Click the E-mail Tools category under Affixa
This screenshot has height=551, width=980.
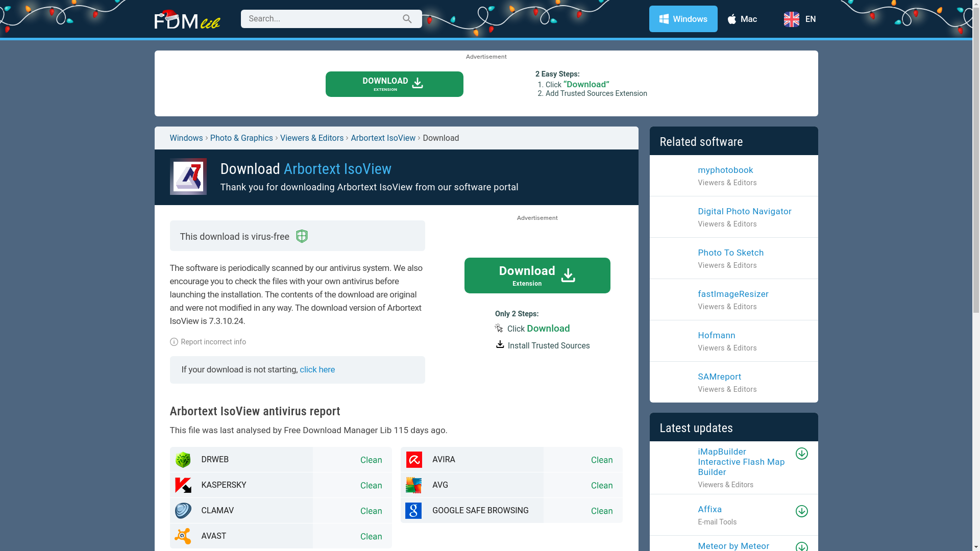pyautogui.click(x=717, y=522)
